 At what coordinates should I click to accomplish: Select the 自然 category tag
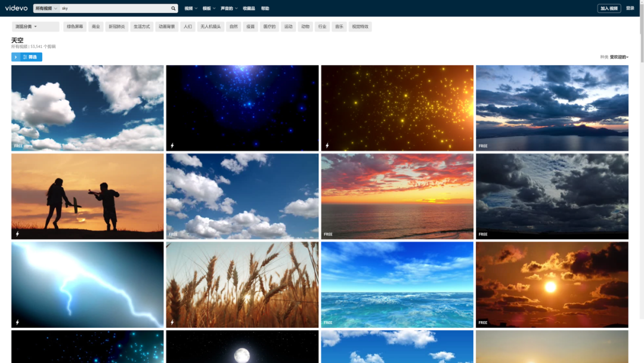(233, 27)
